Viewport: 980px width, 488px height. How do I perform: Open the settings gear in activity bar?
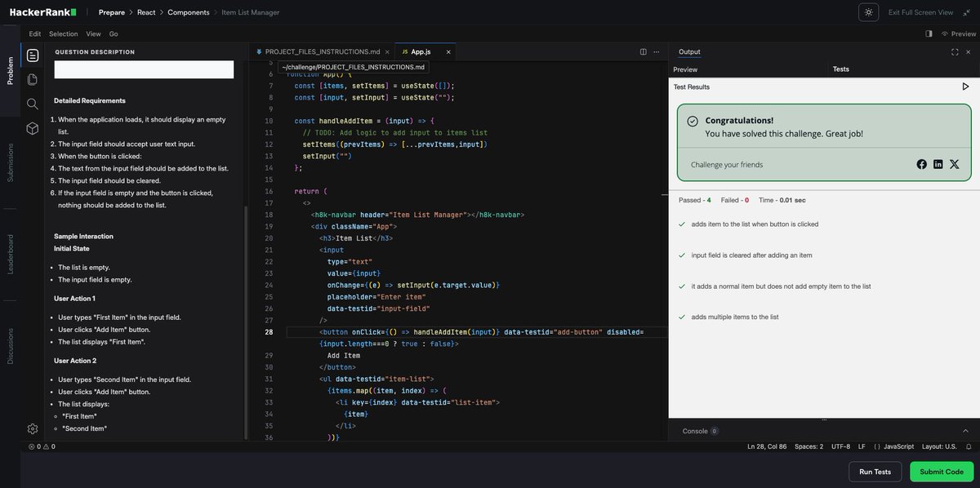(x=33, y=428)
